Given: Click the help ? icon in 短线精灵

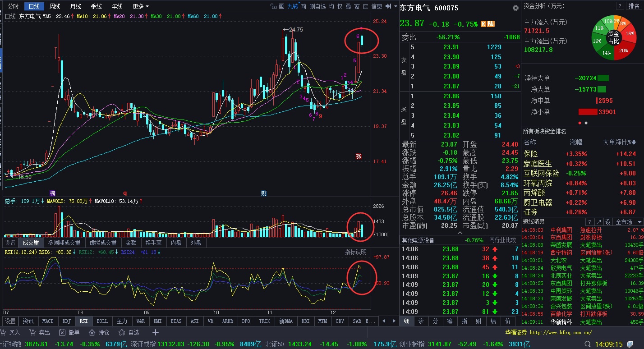Looking at the screenshot, I should click(x=589, y=222).
